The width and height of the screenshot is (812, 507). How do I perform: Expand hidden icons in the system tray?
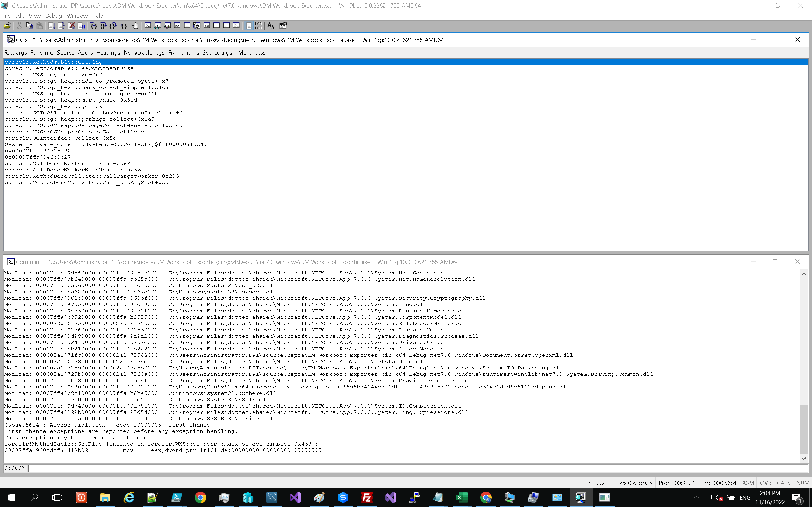point(696,497)
